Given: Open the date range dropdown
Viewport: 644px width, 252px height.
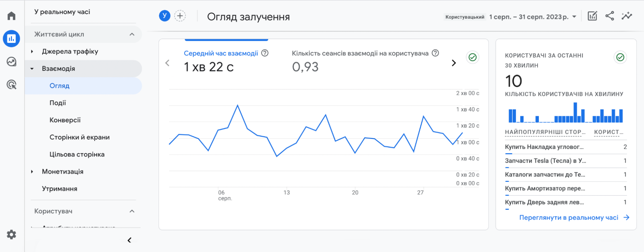Looking at the screenshot, I should click(x=533, y=17).
